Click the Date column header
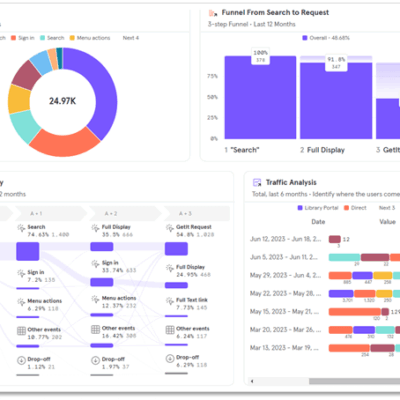 tap(318, 222)
